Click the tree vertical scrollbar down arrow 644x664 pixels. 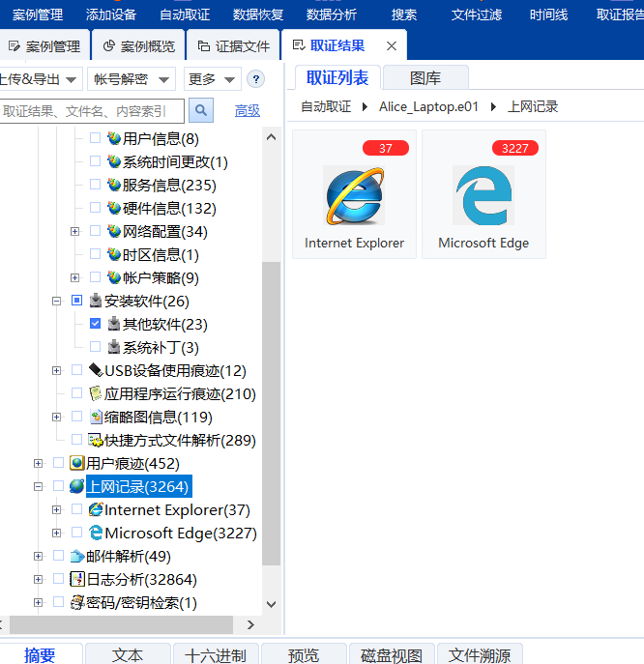tap(272, 604)
